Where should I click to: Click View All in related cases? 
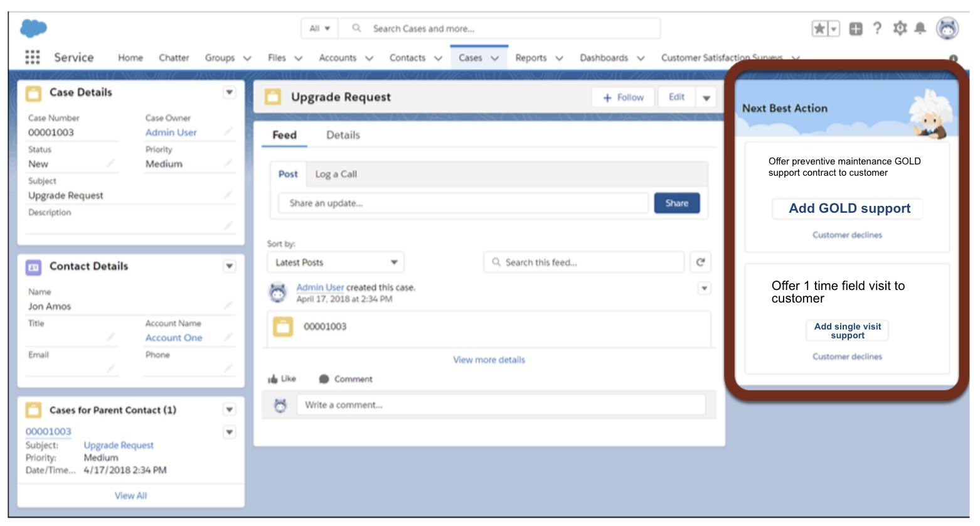click(130, 496)
